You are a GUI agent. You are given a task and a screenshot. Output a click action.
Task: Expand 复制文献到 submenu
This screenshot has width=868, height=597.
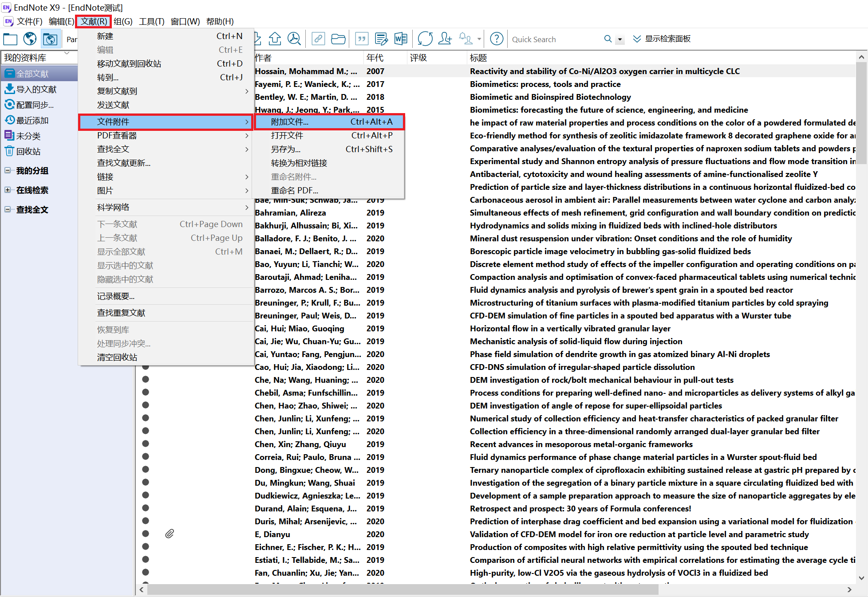pyautogui.click(x=166, y=91)
